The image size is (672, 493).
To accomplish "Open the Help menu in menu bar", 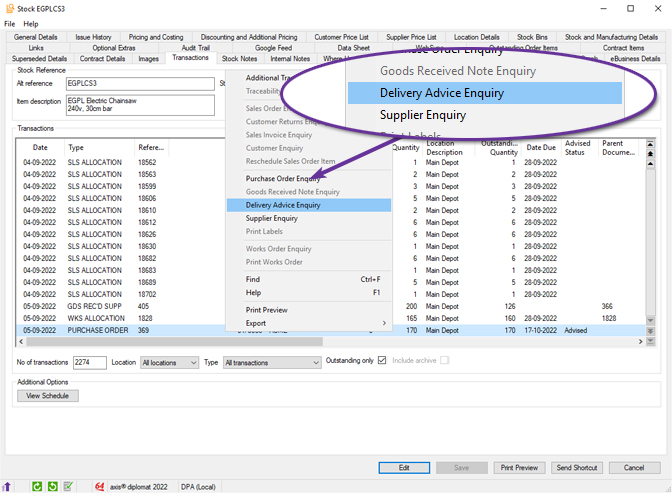I will pyautogui.click(x=30, y=24).
